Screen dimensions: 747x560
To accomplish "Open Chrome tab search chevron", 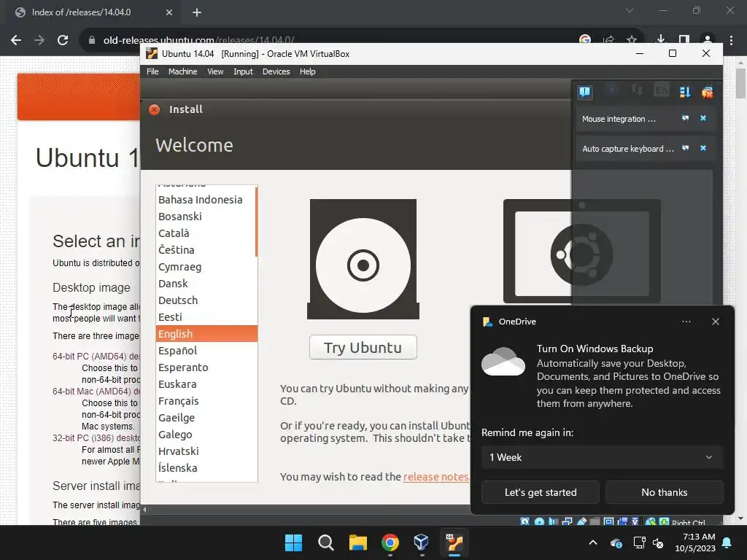I will tap(630, 10).
